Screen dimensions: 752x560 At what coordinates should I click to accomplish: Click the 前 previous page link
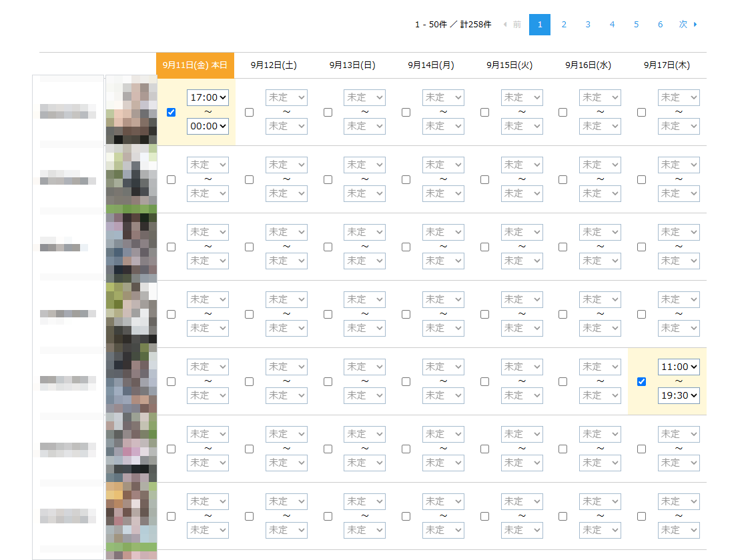tap(512, 25)
